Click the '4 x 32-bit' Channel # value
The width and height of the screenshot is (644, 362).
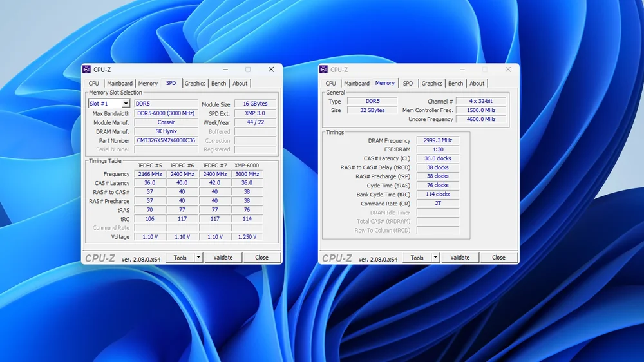[481, 101]
